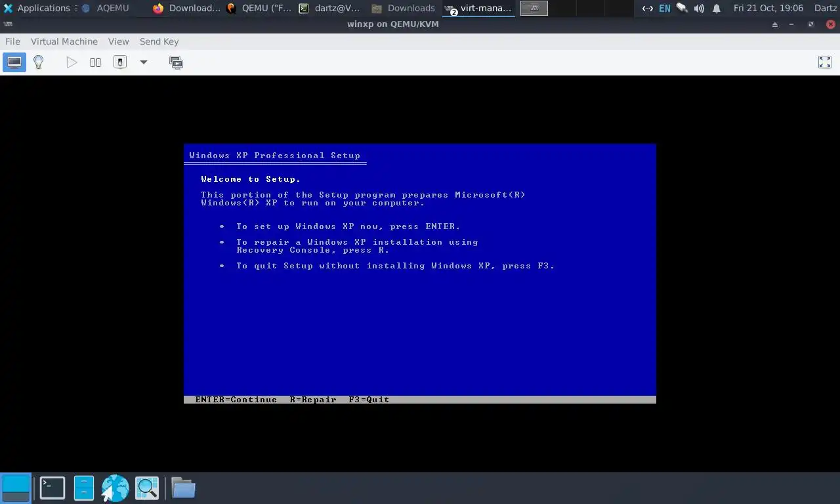Click Show Desktop icon in bottom dock
The image size is (840, 504).
(x=16, y=488)
